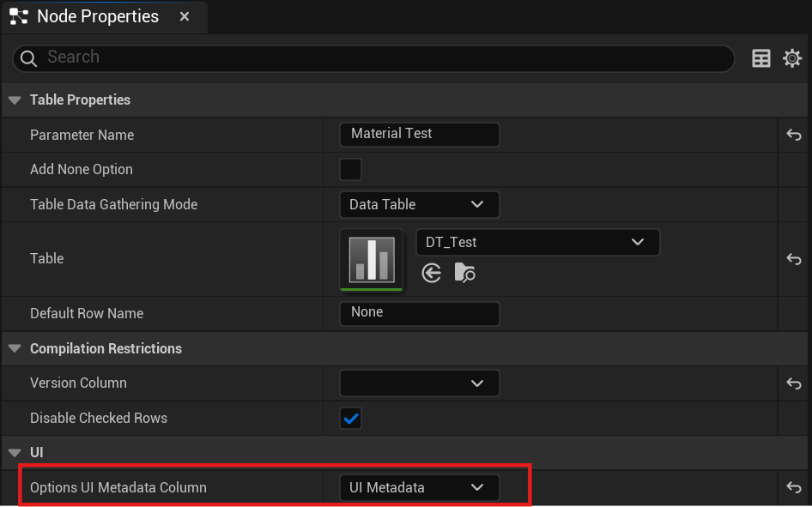Open the UI Metadata column dropdown
Screen dimensions: 812x507
click(x=420, y=487)
